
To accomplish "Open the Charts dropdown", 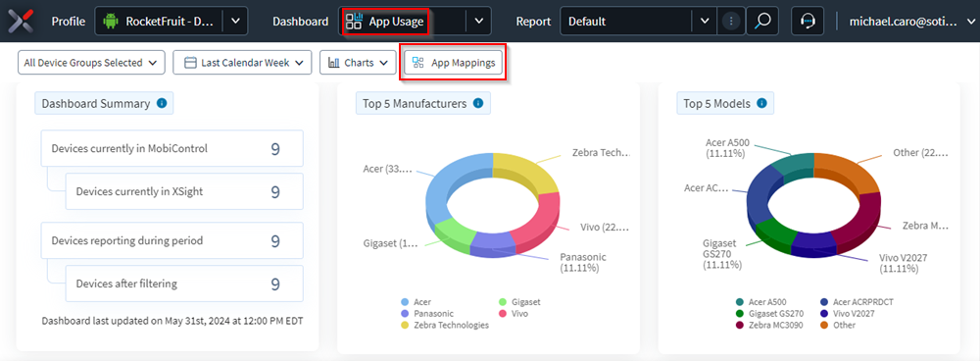I will tap(358, 63).
